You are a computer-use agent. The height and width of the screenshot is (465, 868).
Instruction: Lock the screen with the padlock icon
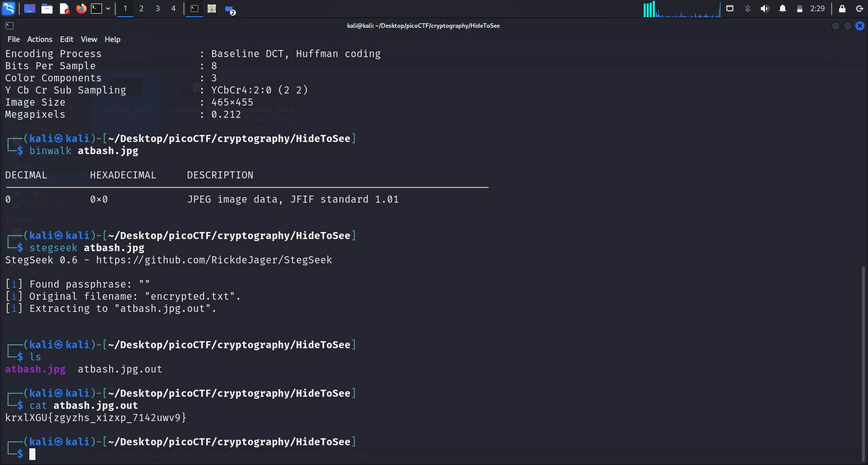coord(842,9)
